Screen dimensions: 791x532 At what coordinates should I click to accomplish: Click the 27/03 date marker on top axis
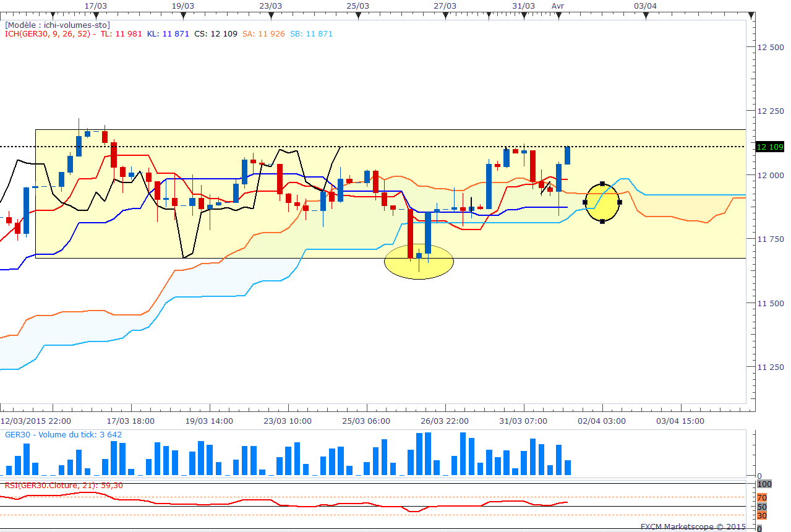tap(445, 6)
